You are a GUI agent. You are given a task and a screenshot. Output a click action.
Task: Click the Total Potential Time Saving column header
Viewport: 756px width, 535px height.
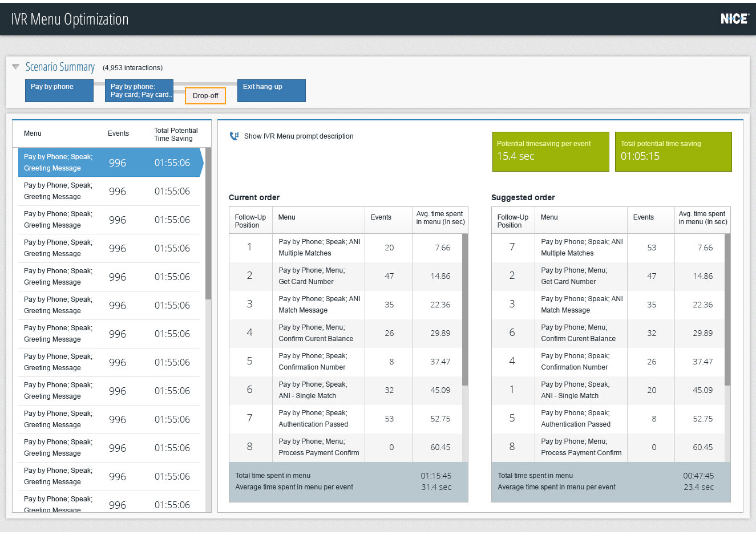(176, 135)
